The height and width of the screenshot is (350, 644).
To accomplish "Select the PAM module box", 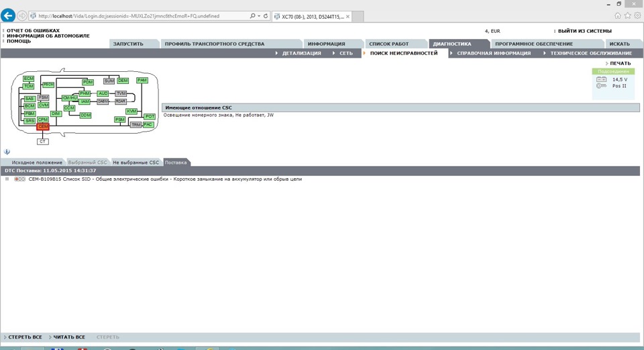I will pyautogui.click(x=142, y=80).
